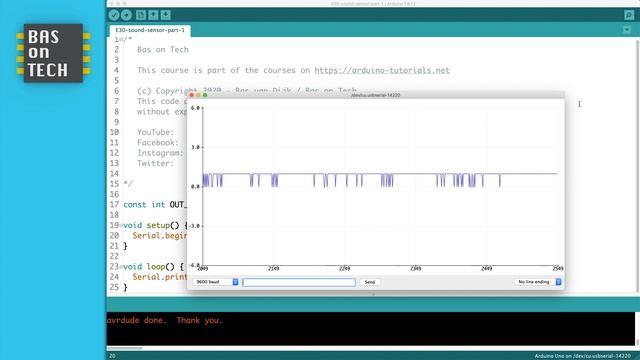This screenshot has width=640, height=360.
Task: Click the Send button in plotter
Action: [x=370, y=282]
